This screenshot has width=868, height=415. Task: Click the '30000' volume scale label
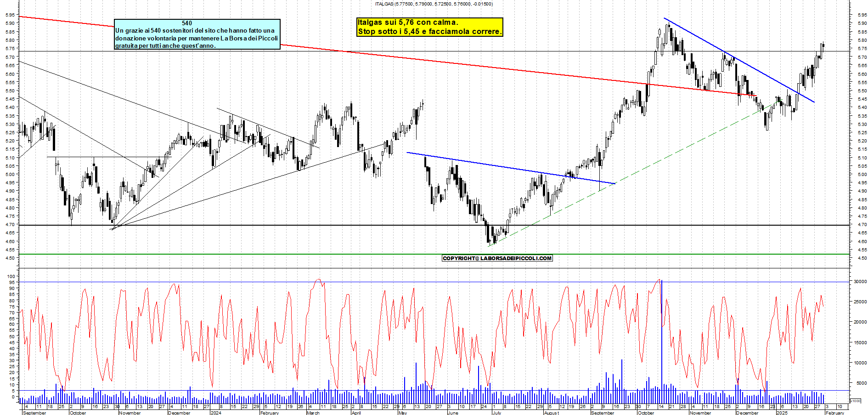(x=860, y=282)
